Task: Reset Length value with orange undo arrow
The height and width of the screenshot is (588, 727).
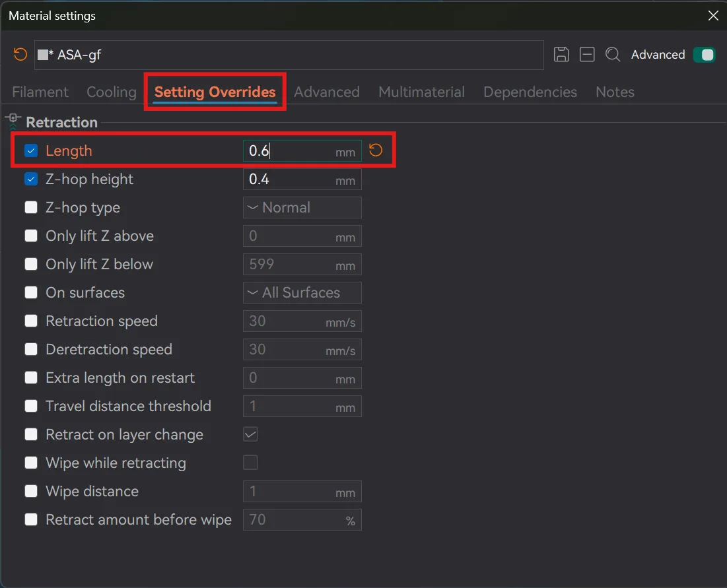Action: click(376, 150)
